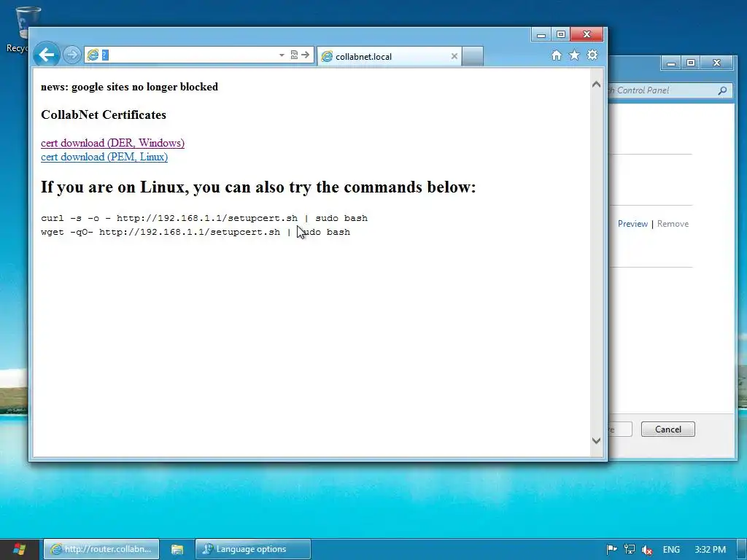Minimize the Internet Explorer window
Viewport: 747px width, 560px height.
(x=541, y=34)
